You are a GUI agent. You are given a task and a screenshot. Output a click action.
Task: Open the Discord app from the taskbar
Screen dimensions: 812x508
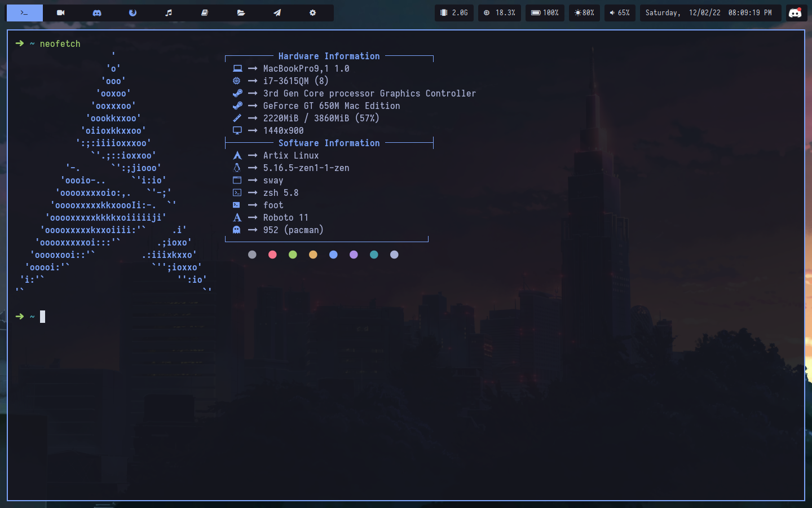(97, 12)
